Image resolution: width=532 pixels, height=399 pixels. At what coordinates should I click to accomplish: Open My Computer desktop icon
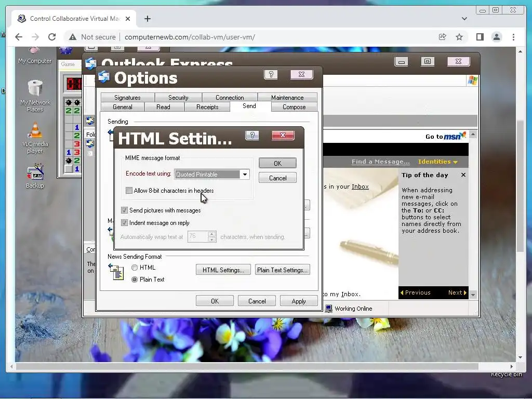click(35, 56)
